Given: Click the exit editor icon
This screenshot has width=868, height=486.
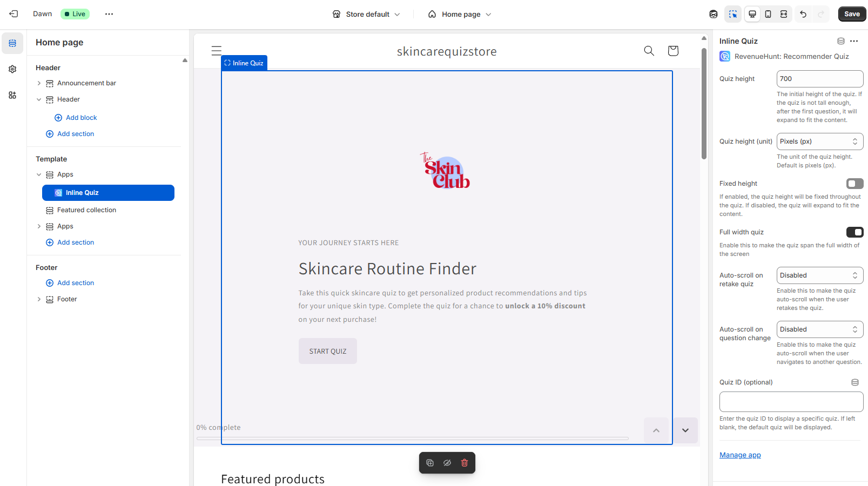Looking at the screenshot, I should [14, 14].
